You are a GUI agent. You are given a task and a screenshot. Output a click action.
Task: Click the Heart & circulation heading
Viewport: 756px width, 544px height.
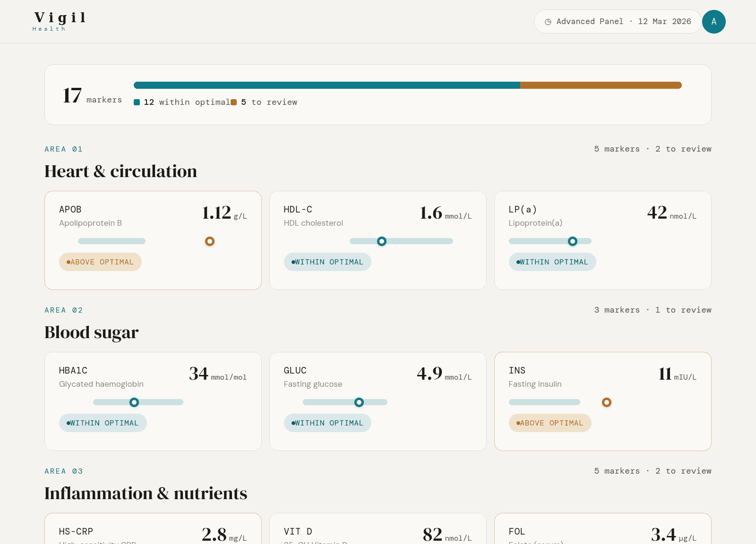tap(121, 171)
